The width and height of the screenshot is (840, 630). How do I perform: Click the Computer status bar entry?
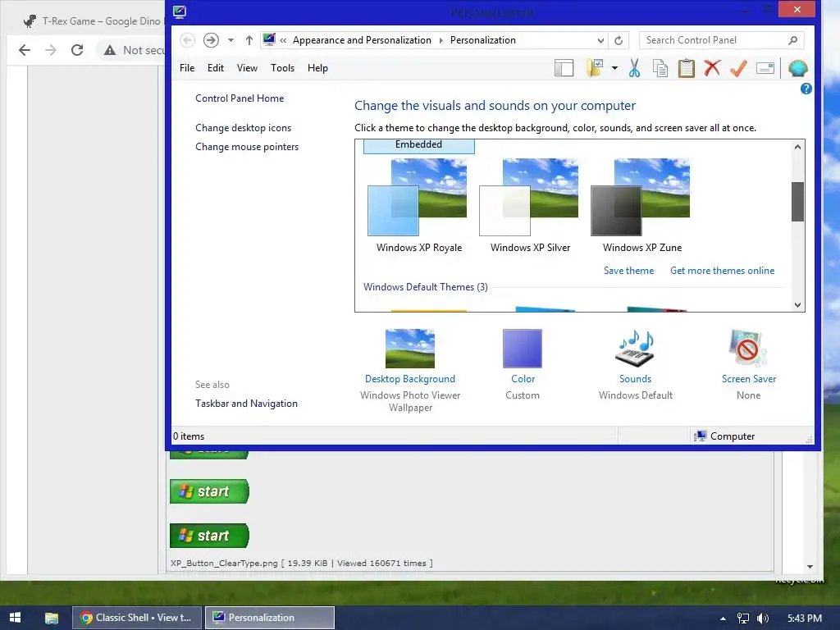(x=724, y=436)
